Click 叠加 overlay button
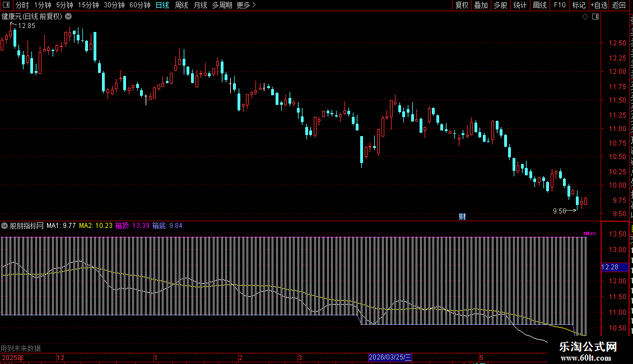Viewport: 633px width, 364px height. click(481, 5)
